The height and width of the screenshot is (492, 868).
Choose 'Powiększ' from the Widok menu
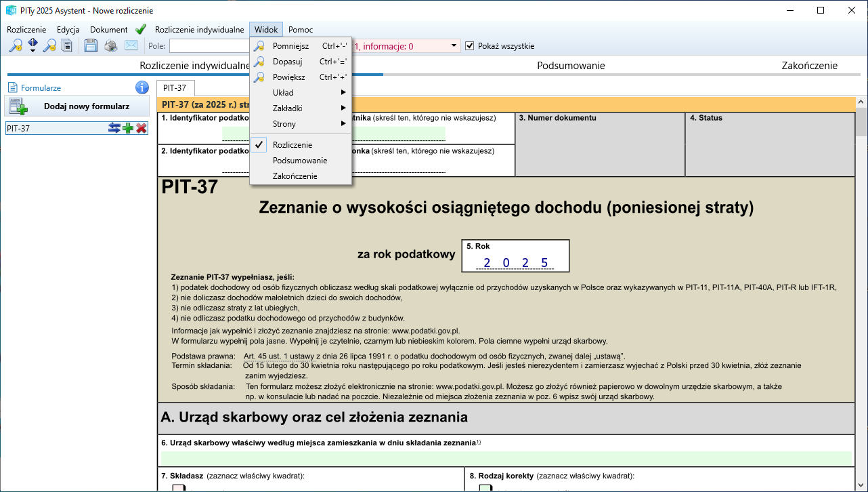tap(289, 77)
